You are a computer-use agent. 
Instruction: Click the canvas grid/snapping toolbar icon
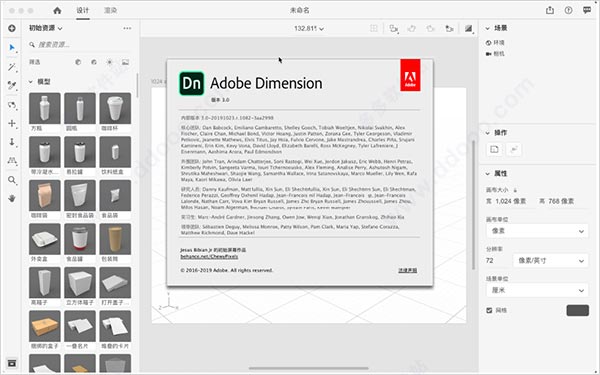[374, 28]
